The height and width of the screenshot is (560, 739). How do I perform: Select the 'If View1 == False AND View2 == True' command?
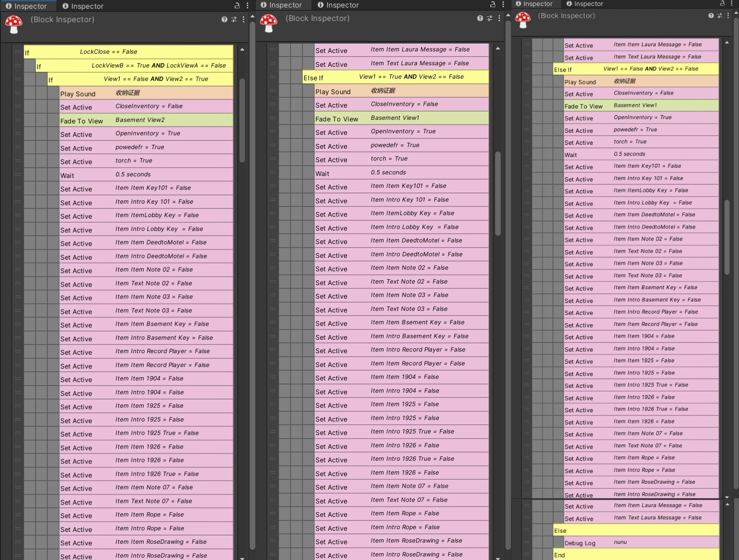click(140, 79)
